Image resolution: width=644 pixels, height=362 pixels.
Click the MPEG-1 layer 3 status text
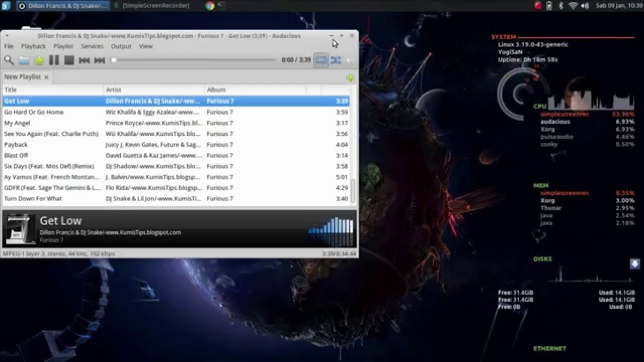tap(59, 254)
